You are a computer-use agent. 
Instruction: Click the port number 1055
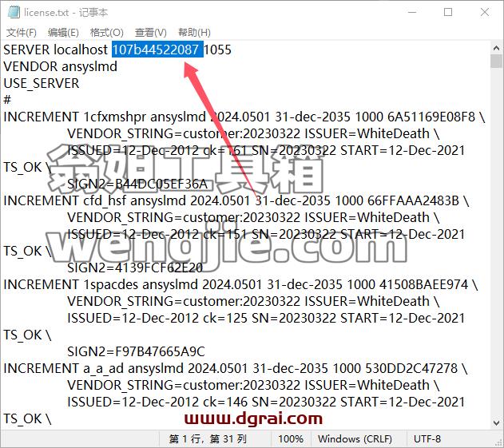[x=217, y=50]
